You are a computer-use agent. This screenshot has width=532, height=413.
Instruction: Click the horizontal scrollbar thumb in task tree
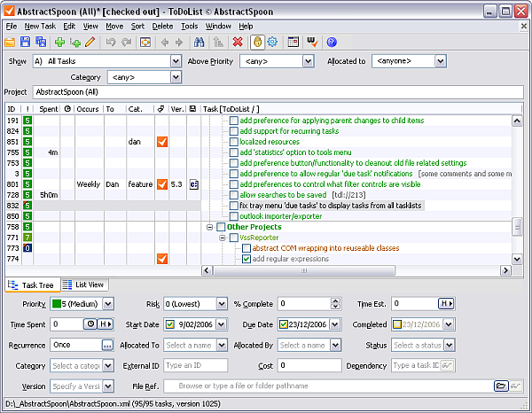tap(304, 270)
